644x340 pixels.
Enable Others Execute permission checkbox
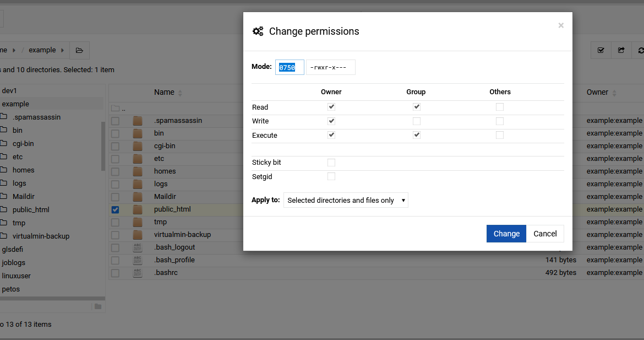(x=500, y=135)
